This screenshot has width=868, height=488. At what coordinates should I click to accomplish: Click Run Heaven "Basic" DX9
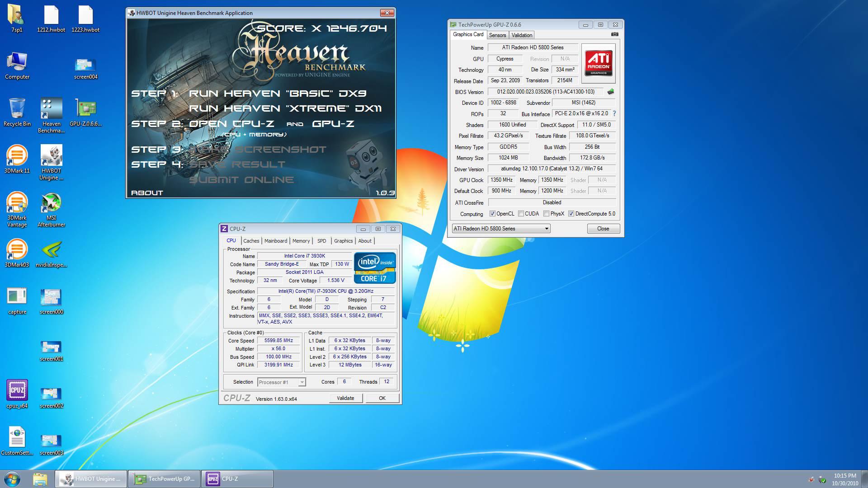tap(278, 94)
